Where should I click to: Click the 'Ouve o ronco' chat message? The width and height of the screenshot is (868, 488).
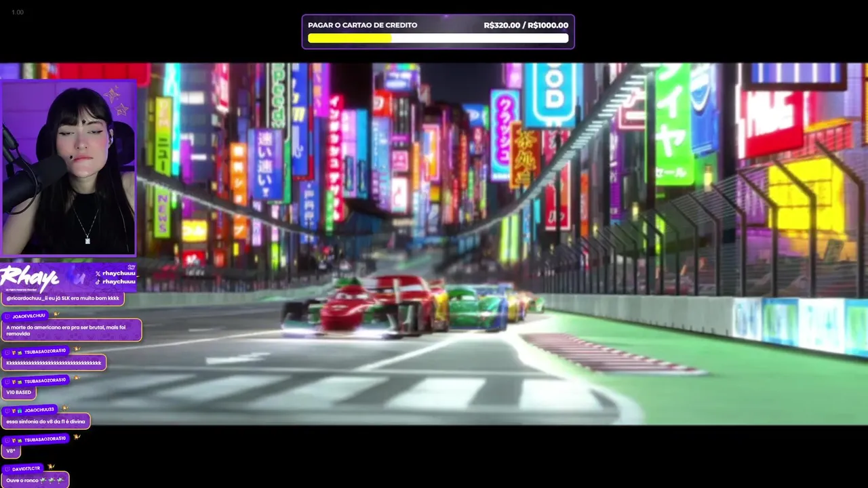[35, 480]
